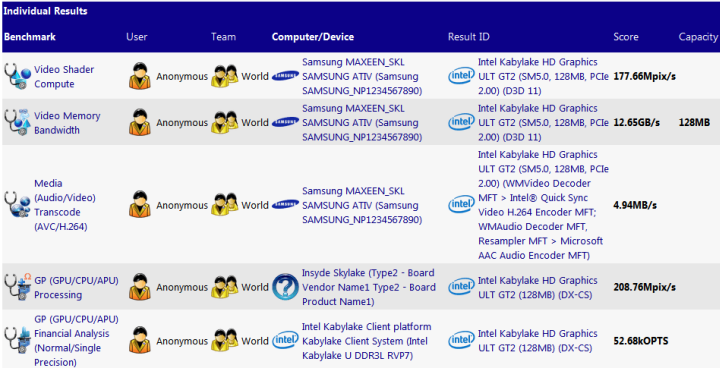
Task: Open Samsung MAXEEN_SKL device link in Video Shader row
Action: click(x=362, y=76)
